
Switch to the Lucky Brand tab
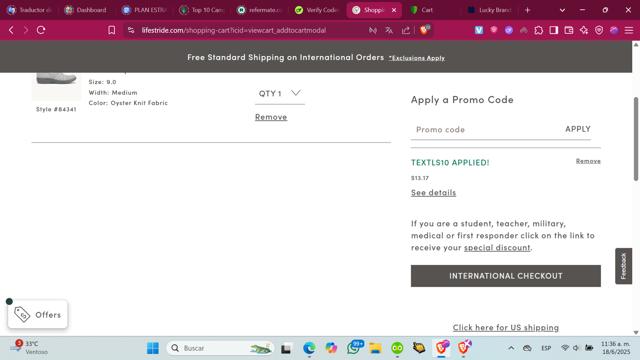click(490, 10)
